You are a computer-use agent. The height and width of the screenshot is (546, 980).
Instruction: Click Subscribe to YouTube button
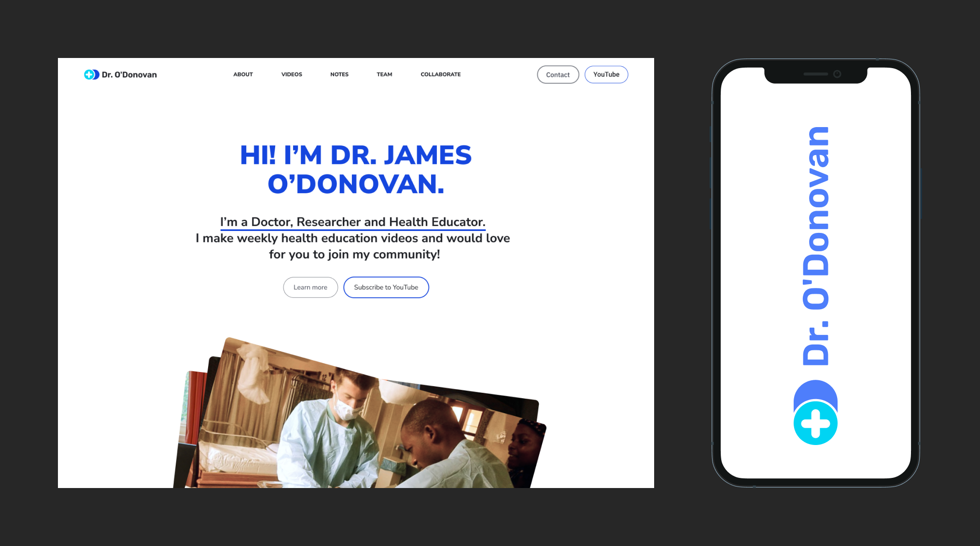click(x=386, y=287)
